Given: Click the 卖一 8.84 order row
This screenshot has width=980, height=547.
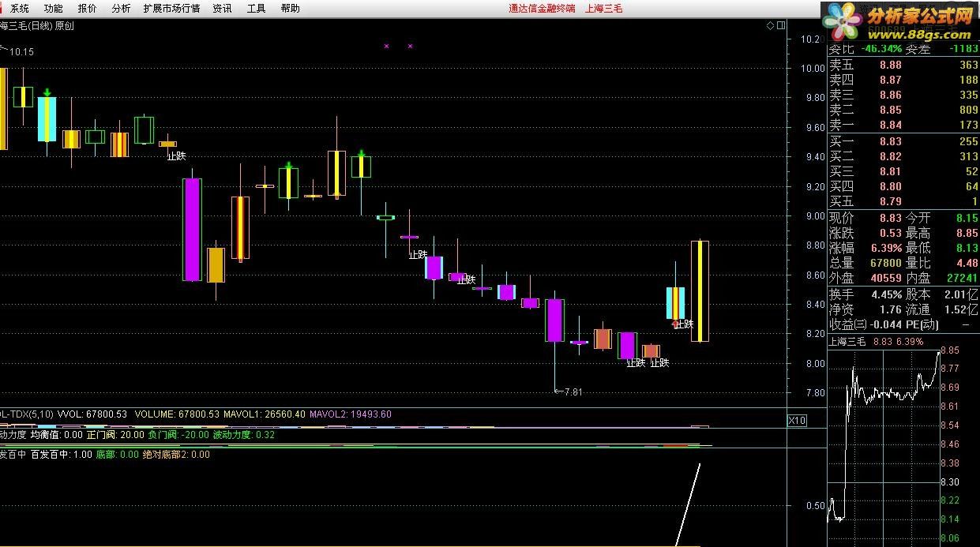Looking at the screenshot, I should pos(903,126).
